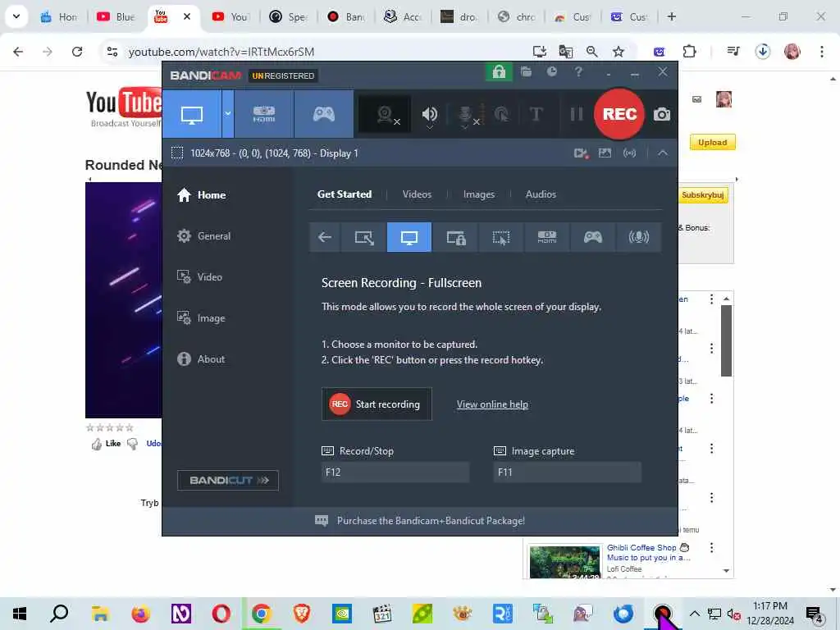
Task: Open the Home section
Action: click(202, 195)
